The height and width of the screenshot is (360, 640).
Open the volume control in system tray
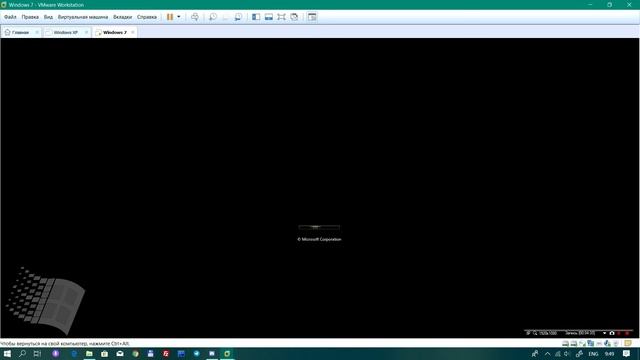coord(567,354)
